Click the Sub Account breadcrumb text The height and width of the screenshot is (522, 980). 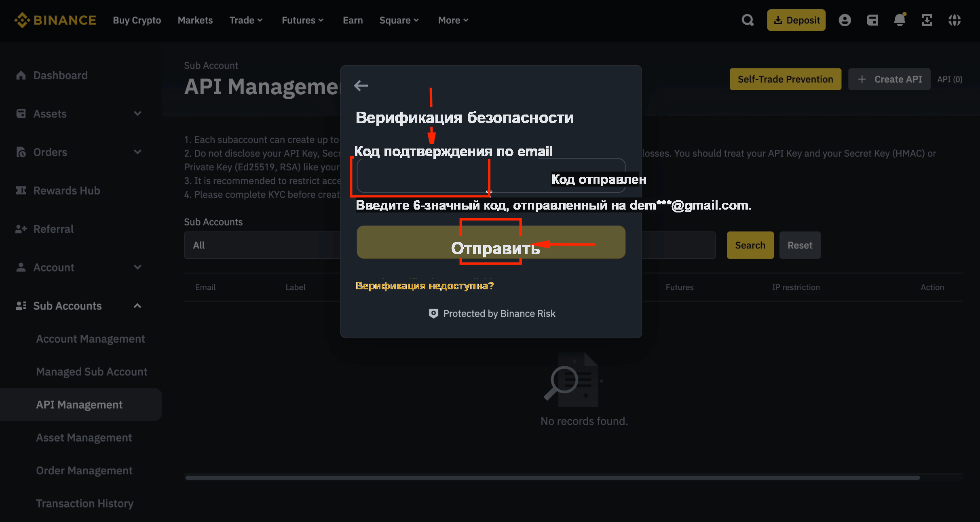[x=211, y=66]
